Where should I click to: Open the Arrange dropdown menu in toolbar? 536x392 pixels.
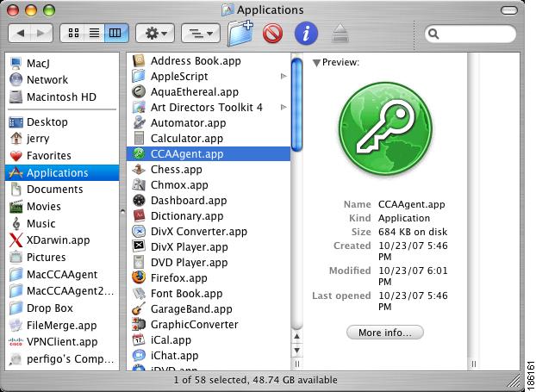(x=200, y=33)
